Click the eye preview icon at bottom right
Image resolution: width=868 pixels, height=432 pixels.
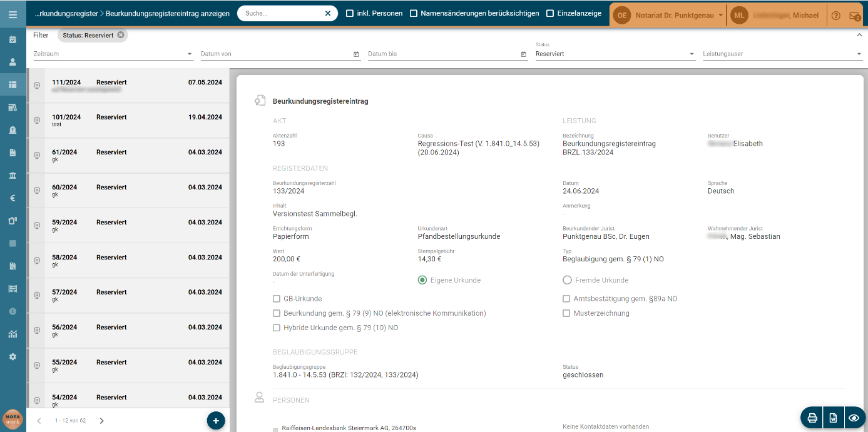pos(854,418)
